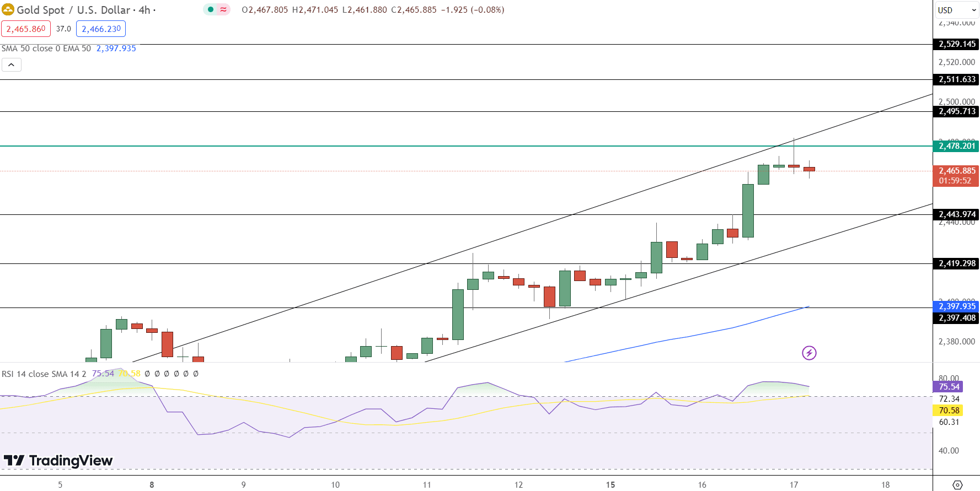The image size is (980, 491).
Task: Click the blue buy price 2,466.230 button
Action: [101, 29]
